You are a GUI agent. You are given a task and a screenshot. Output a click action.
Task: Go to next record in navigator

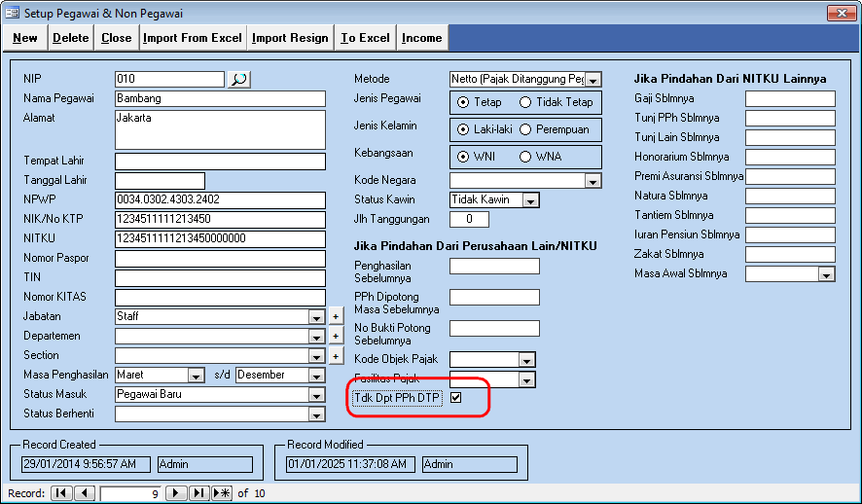[x=176, y=493]
